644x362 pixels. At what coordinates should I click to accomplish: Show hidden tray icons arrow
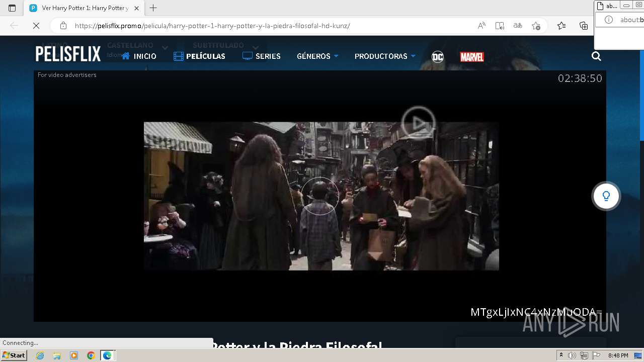(561, 355)
